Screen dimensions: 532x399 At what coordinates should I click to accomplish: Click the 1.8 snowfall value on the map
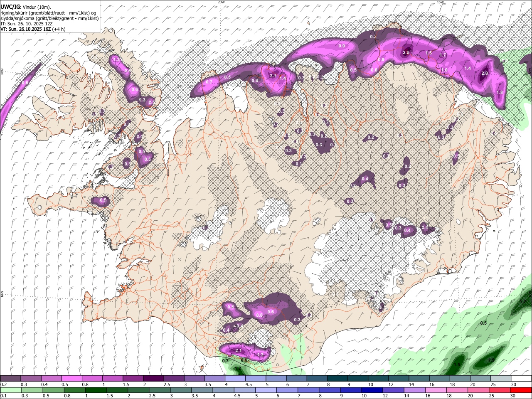point(500,92)
